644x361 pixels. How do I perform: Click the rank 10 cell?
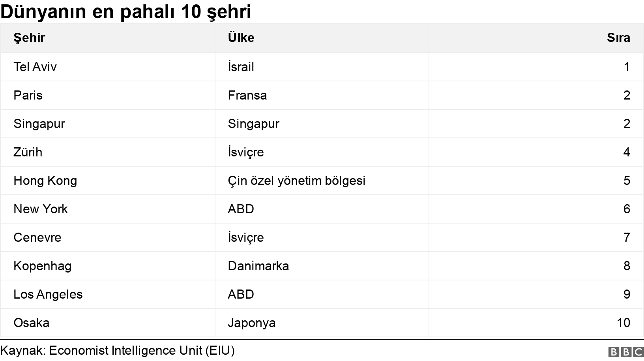(x=536, y=323)
